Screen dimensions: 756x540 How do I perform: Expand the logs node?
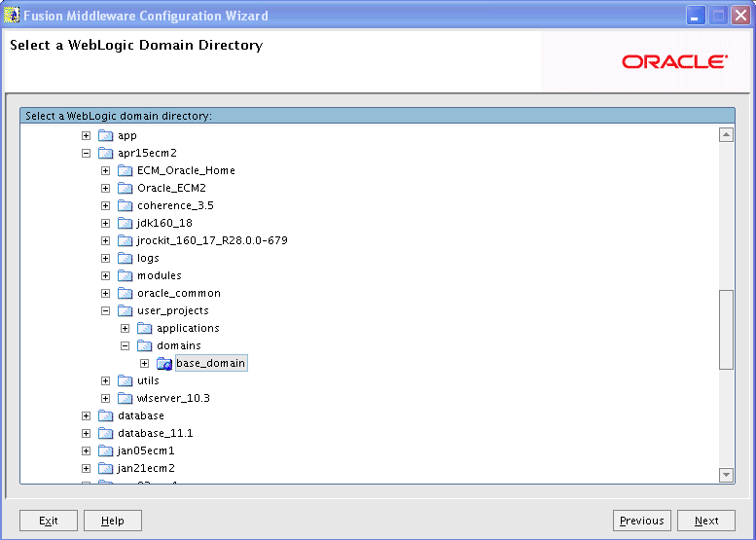[x=106, y=259]
